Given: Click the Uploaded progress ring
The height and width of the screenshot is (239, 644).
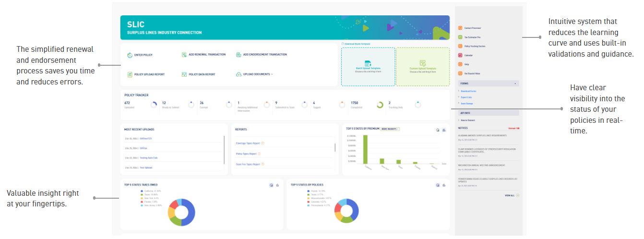Looking at the screenshot, I should (154, 105).
